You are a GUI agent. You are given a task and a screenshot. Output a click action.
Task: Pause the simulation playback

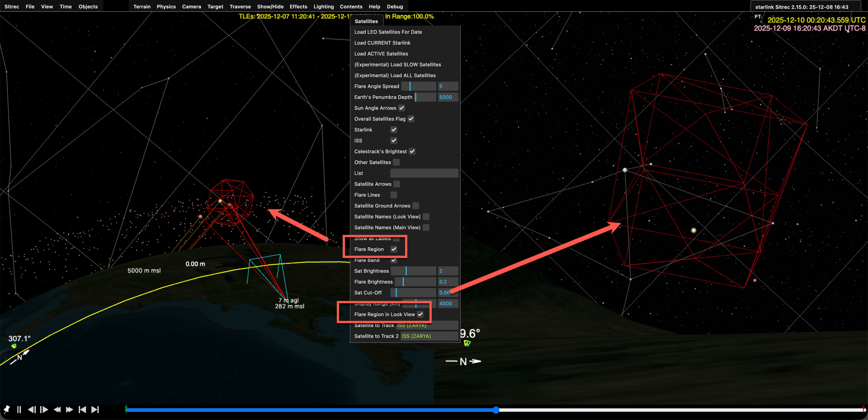click(x=19, y=410)
